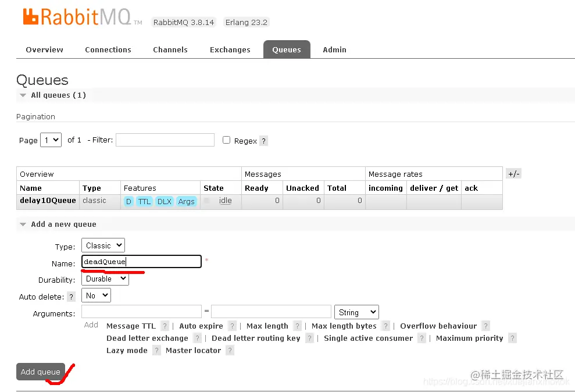Enable the Regex filter checkbox
This screenshot has width=575, height=392.
226,140
